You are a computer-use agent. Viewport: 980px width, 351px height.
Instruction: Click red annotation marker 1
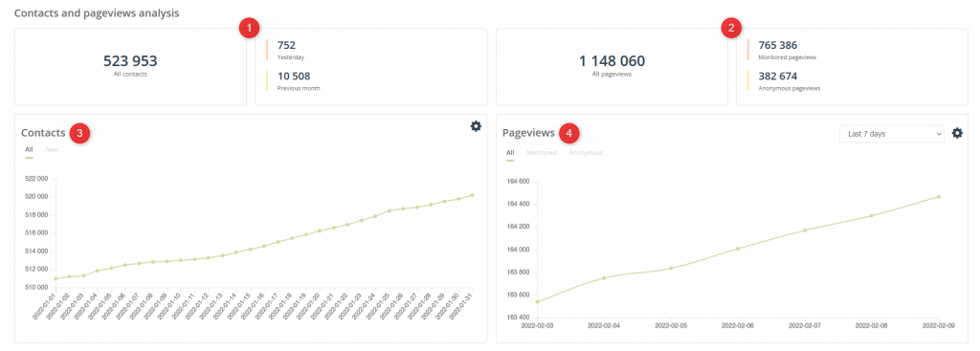pyautogui.click(x=250, y=28)
